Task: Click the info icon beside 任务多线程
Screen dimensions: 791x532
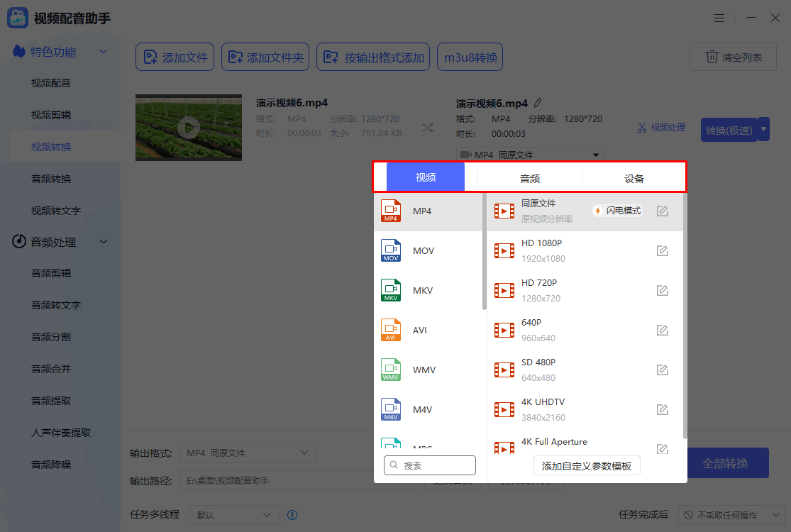Action: 292,515
